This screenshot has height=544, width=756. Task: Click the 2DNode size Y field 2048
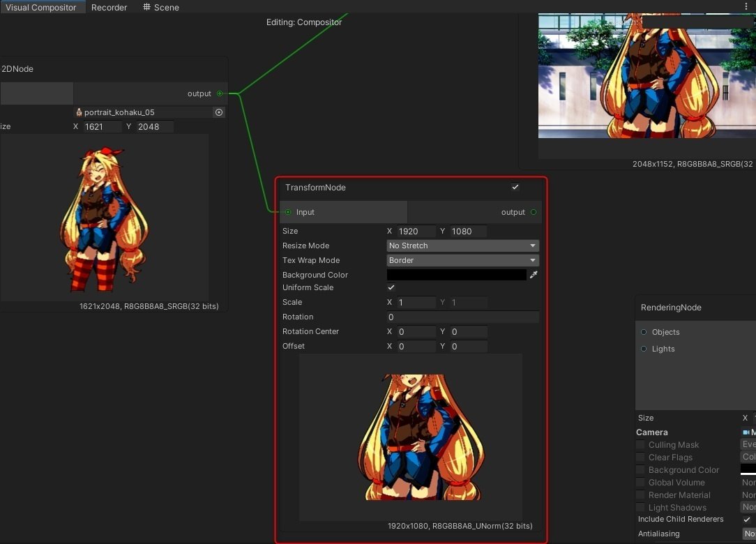154,127
